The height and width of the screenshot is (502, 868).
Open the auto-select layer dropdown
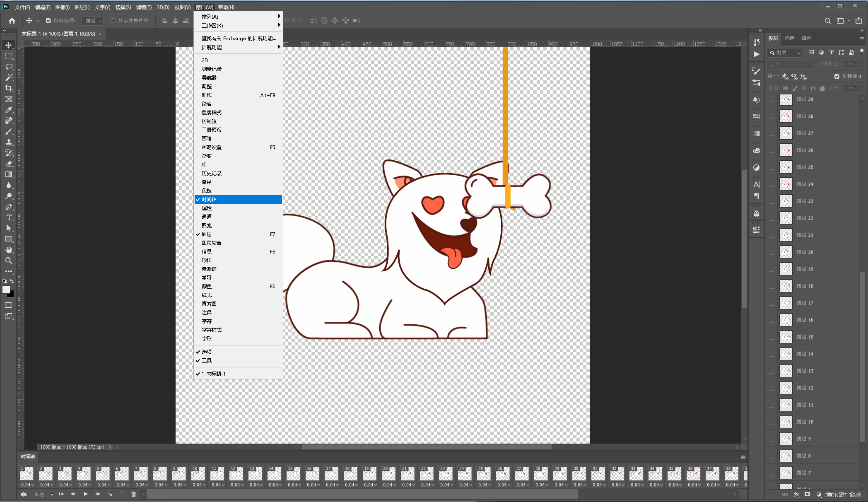tap(93, 21)
